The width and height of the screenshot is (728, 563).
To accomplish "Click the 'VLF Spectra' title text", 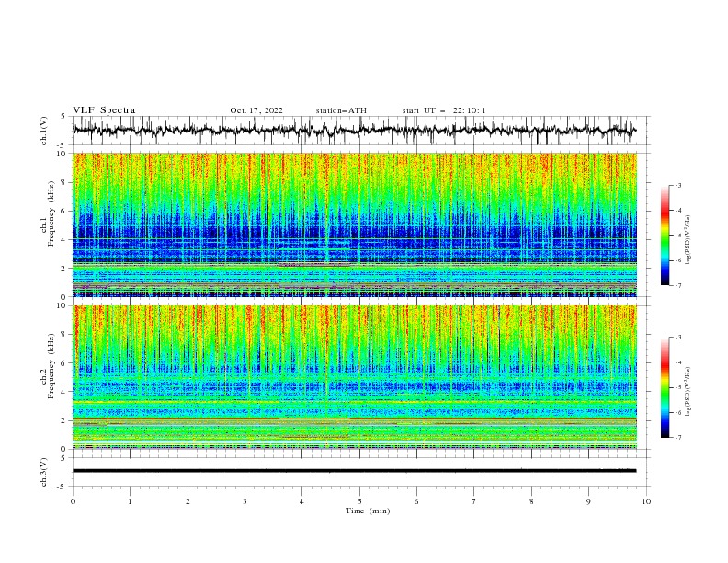I will pyautogui.click(x=104, y=110).
